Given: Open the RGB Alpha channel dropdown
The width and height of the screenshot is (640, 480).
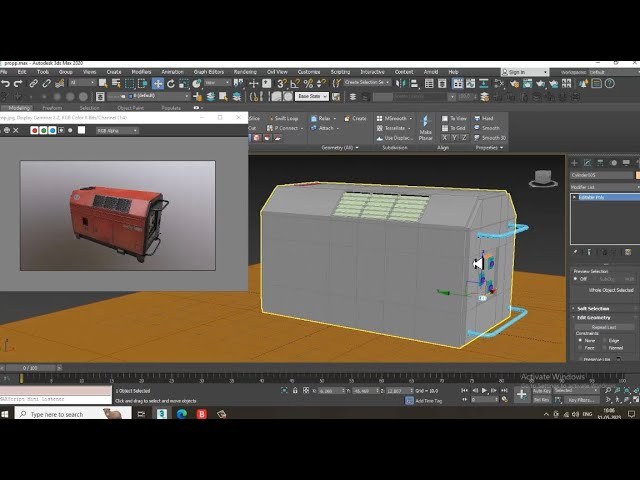Looking at the screenshot, I should [116, 130].
